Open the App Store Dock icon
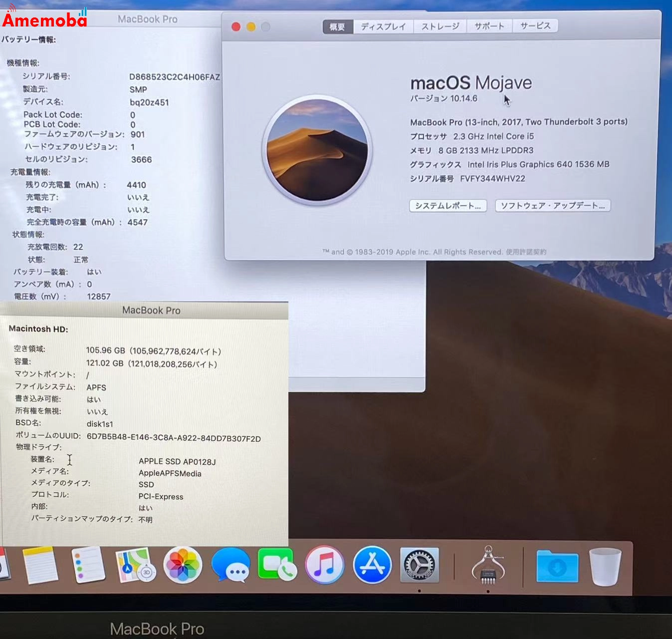 pyautogui.click(x=372, y=565)
